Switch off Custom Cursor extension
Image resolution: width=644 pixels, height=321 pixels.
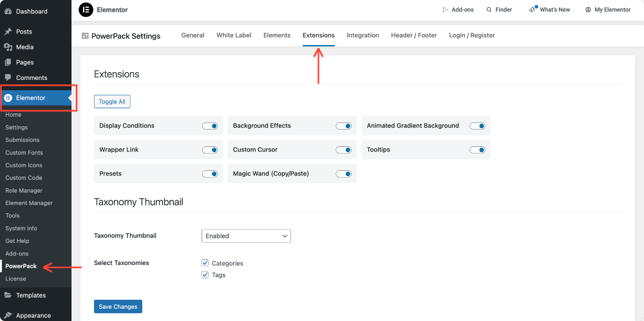tap(344, 150)
